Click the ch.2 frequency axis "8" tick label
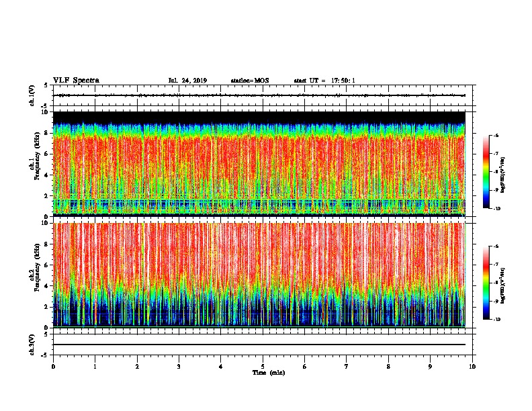 (46, 244)
